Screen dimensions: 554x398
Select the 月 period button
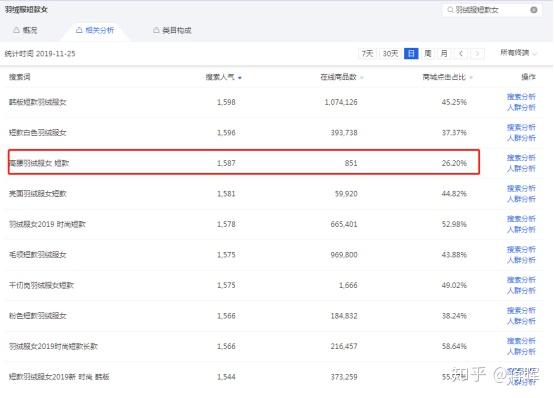(x=444, y=53)
